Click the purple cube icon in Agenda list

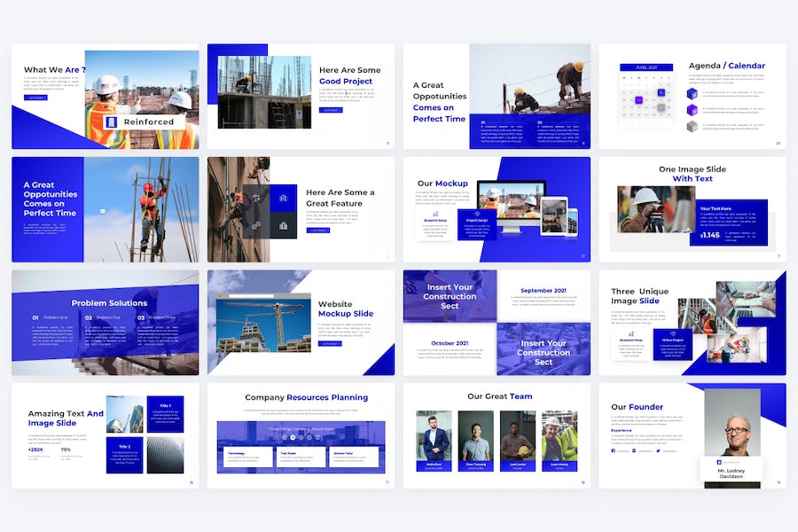(x=692, y=110)
